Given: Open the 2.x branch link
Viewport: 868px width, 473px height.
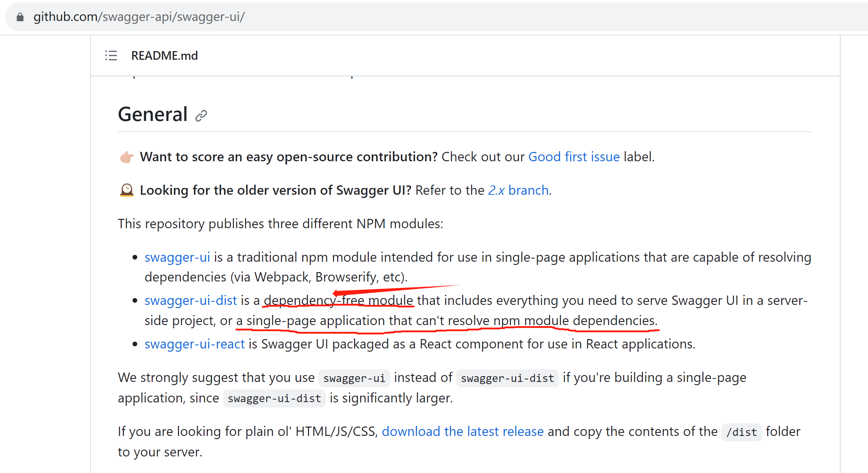Looking at the screenshot, I should (x=518, y=190).
